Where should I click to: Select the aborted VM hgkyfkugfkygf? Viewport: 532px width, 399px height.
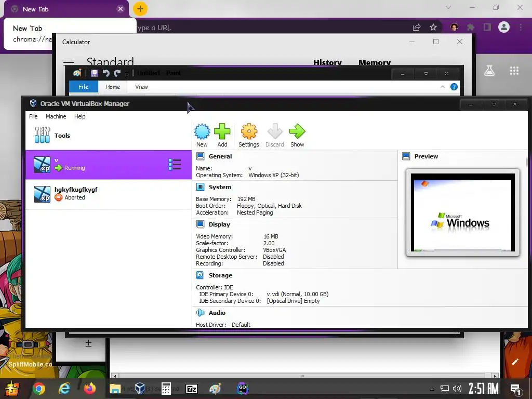pos(109,194)
